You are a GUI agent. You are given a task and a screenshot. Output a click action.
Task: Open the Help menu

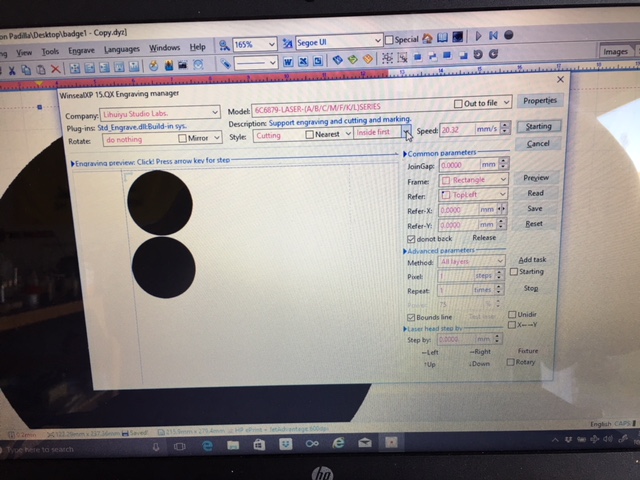[198, 47]
